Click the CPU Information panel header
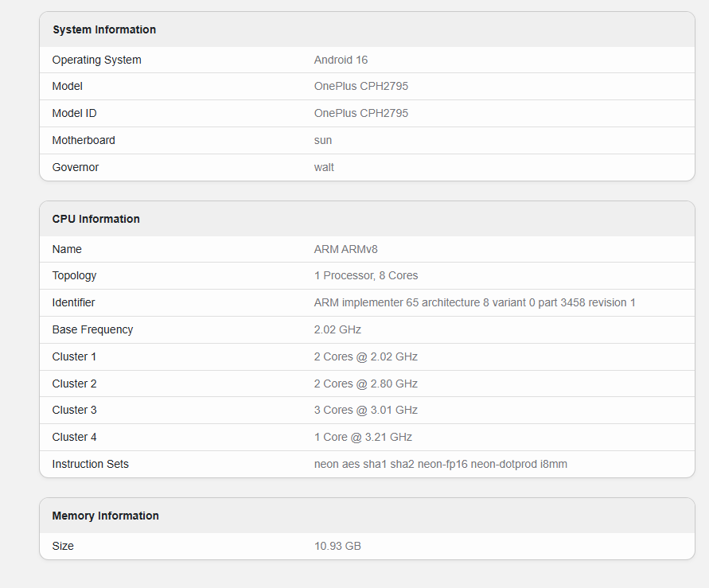The image size is (709, 588). click(95, 219)
